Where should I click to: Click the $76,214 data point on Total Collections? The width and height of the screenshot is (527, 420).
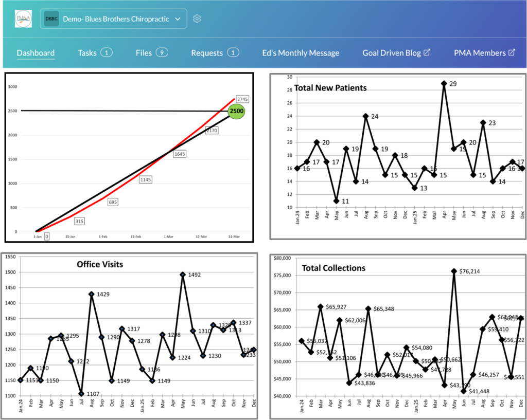(453, 271)
